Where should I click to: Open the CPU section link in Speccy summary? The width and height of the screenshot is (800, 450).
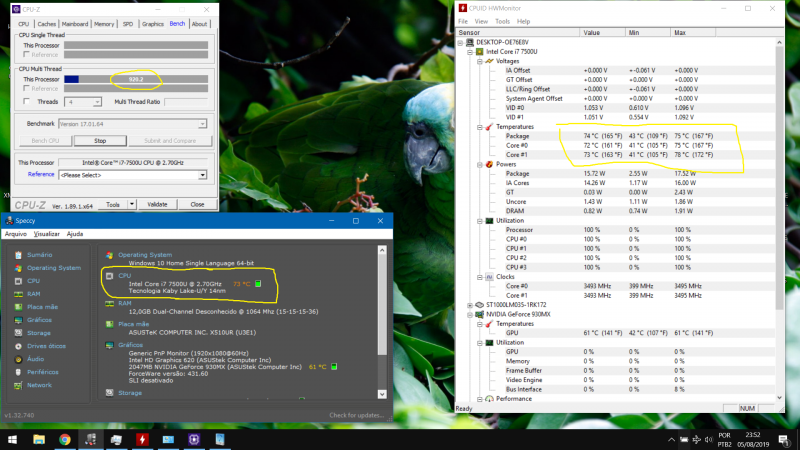pos(124,276)
